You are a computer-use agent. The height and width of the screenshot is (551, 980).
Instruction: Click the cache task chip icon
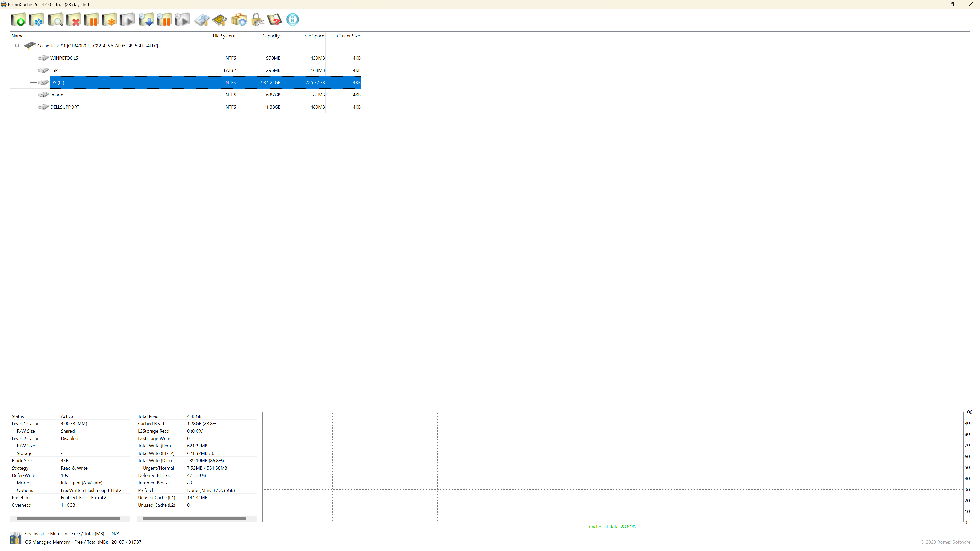[x=30, y=46]
